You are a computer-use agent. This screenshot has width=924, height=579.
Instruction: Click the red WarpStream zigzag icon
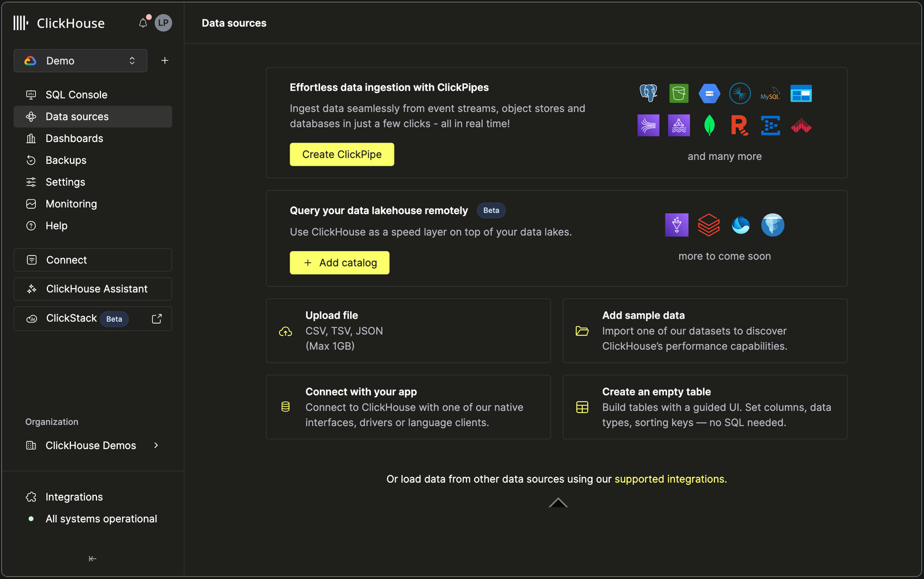pos(801,126)
